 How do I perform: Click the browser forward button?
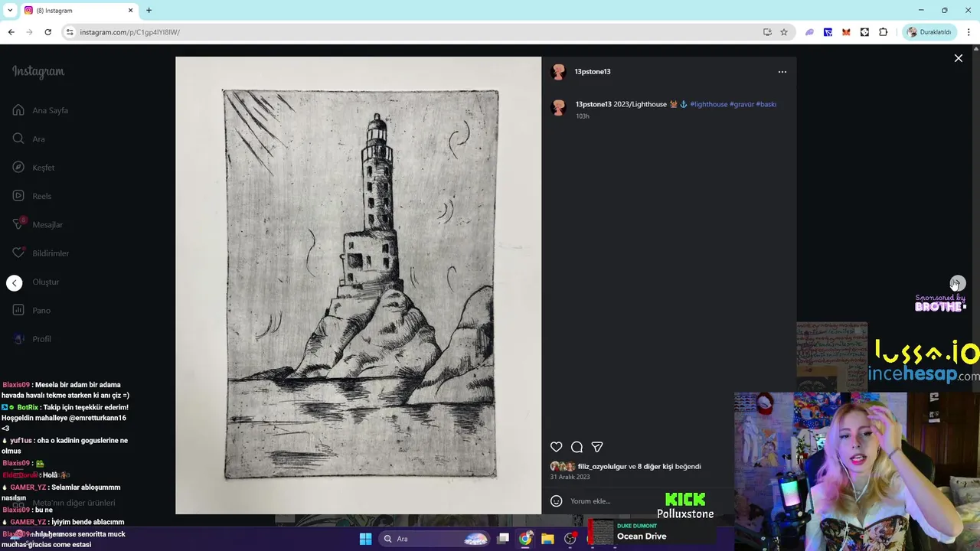[x=29, y=32]
